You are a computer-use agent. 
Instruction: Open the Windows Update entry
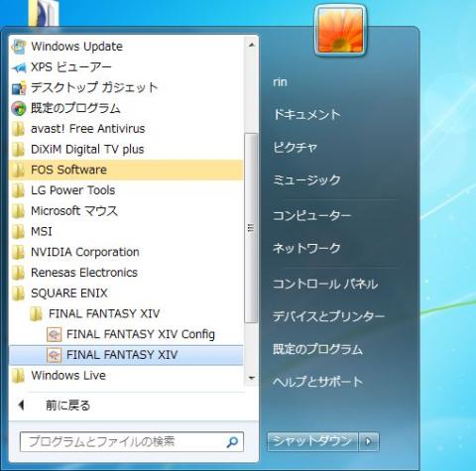pos(126,47)
